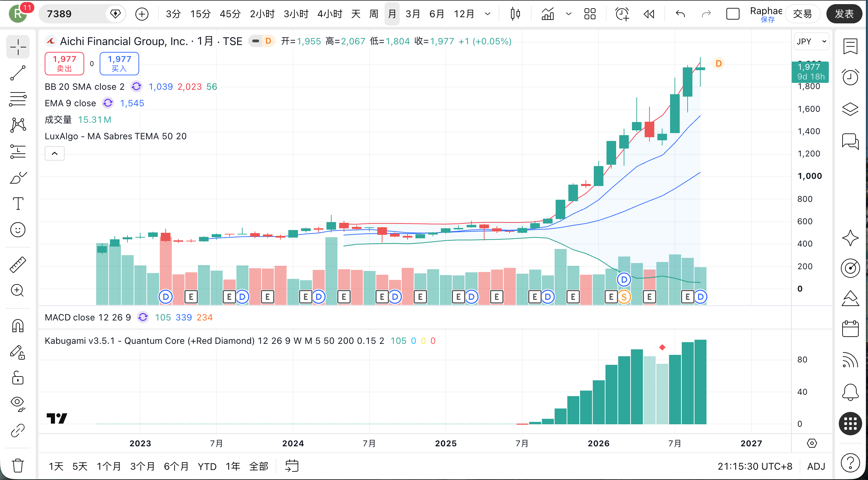
Task: Open the object tree layers panel
Action: coord(850,109)
